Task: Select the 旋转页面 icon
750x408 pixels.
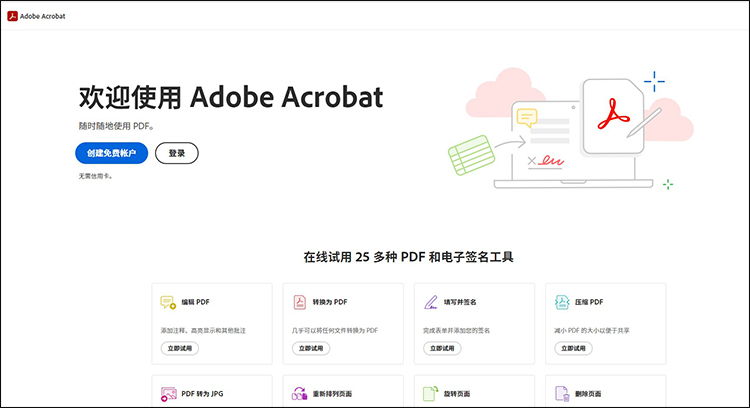Action: click(x=430, y=394)
